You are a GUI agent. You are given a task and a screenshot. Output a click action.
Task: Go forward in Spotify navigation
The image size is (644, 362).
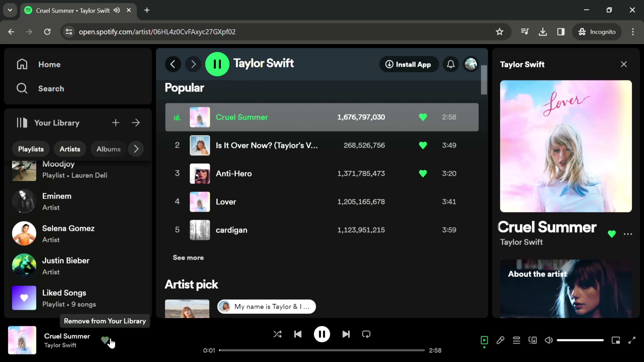click(193, 64)
